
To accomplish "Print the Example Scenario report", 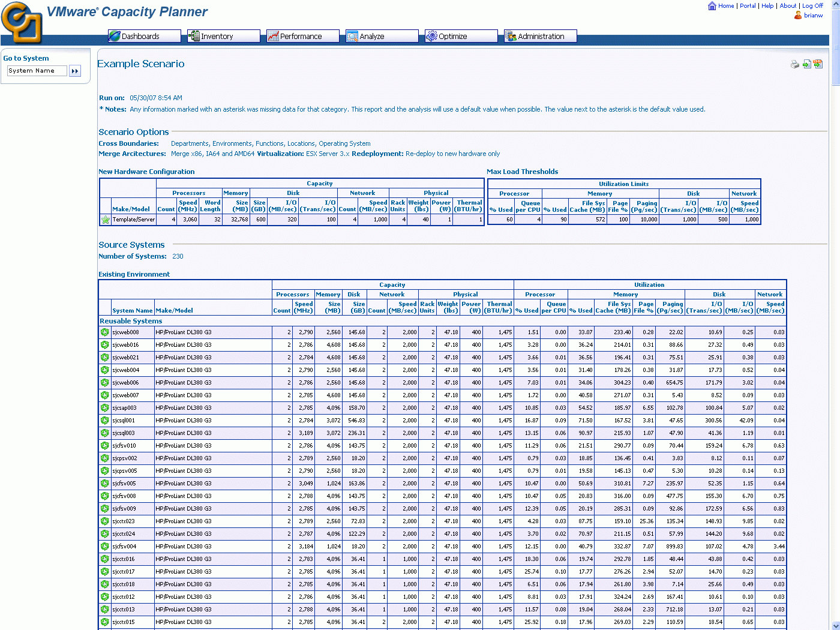I will coord(794,64).
